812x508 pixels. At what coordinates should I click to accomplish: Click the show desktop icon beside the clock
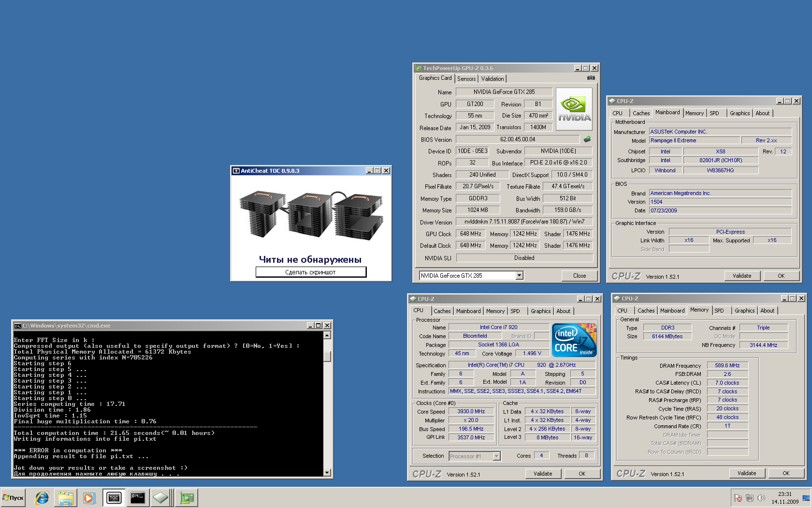coord(806,498)
